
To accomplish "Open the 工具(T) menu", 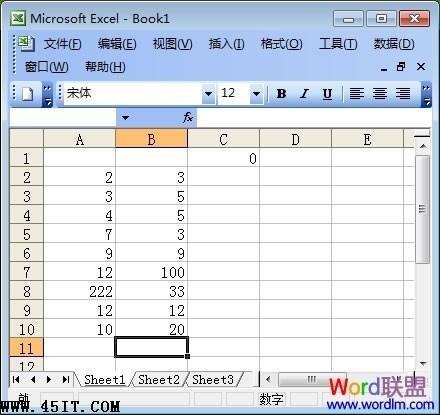I will [338, 44].
